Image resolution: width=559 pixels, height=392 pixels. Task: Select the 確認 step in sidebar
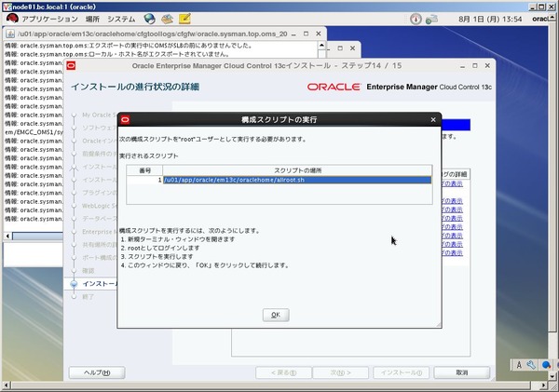tap(88, 271)
